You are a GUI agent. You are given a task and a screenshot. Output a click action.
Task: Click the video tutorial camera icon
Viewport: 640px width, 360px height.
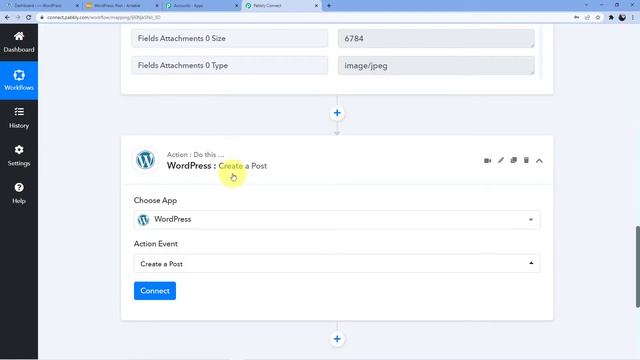487,160
